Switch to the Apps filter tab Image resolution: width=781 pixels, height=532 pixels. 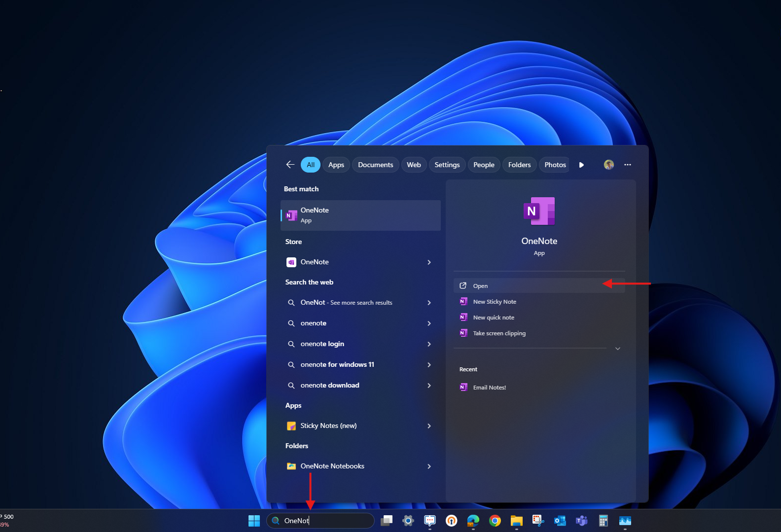pos(336,165)
